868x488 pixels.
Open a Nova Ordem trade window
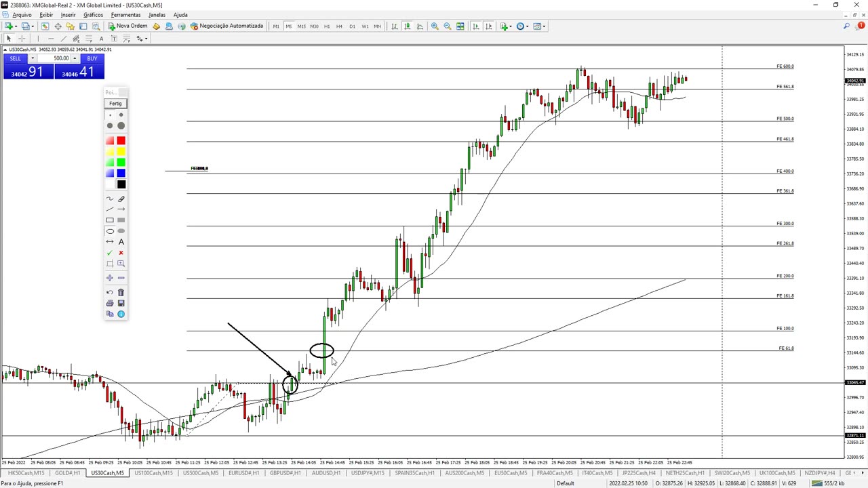click(127, 26)
